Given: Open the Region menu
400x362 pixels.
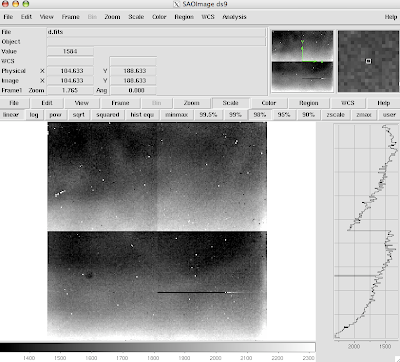Looking at the screenshot, I should coord(184,17).
